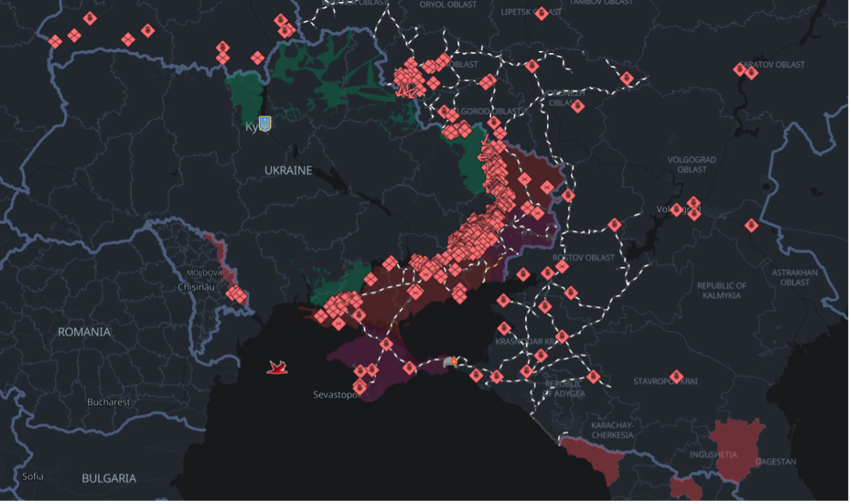This screenshot has width=851, height=504.
Task: Click the marker at junction in central Crimea
Action: point(385,344)
